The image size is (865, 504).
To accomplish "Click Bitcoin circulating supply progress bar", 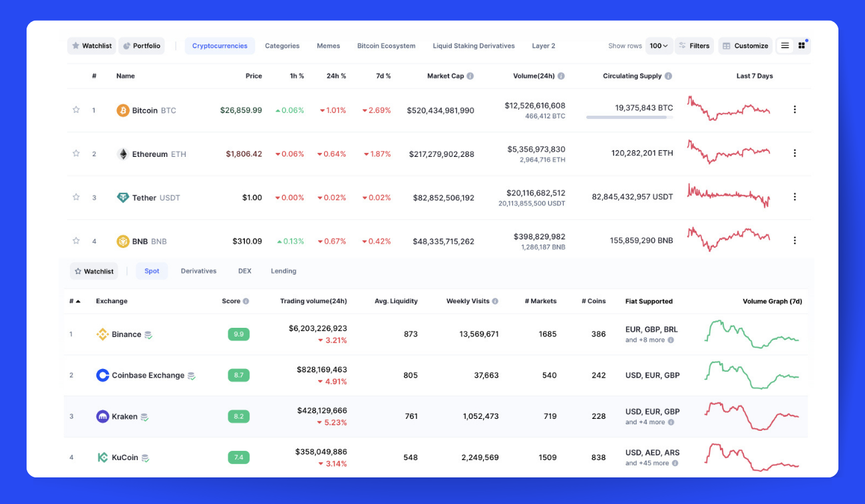I will point(629,118).
